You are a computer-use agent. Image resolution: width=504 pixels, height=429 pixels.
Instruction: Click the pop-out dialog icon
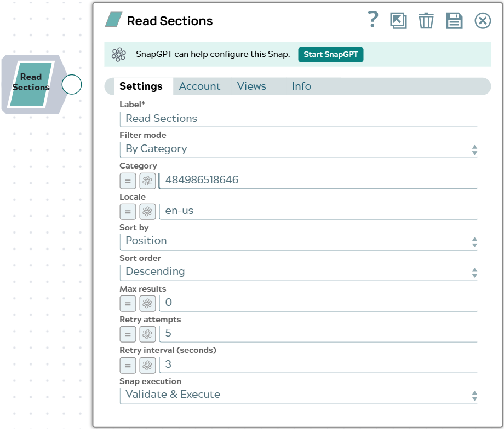tap(398, 21)
